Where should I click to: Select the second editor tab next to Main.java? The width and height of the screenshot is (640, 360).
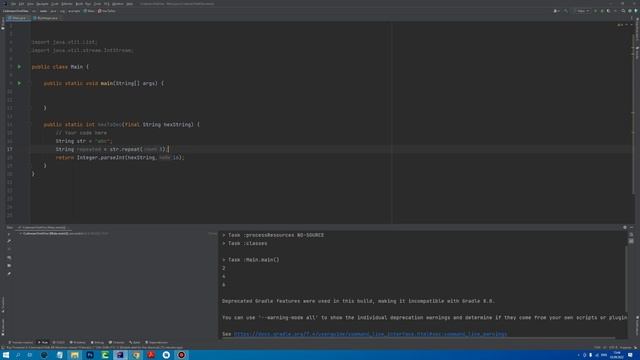(x=47, y=18)
